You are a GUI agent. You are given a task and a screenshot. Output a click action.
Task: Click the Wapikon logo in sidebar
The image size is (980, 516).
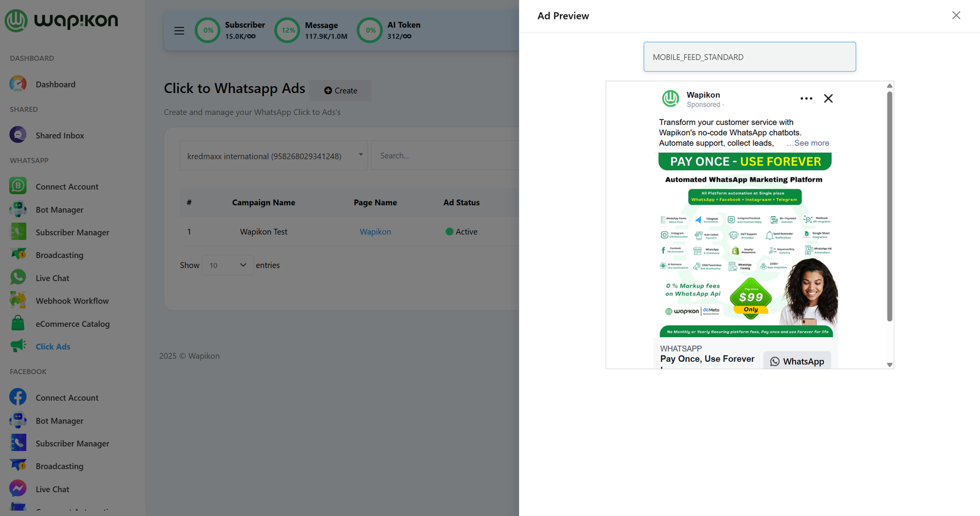(x=61, y=20)
